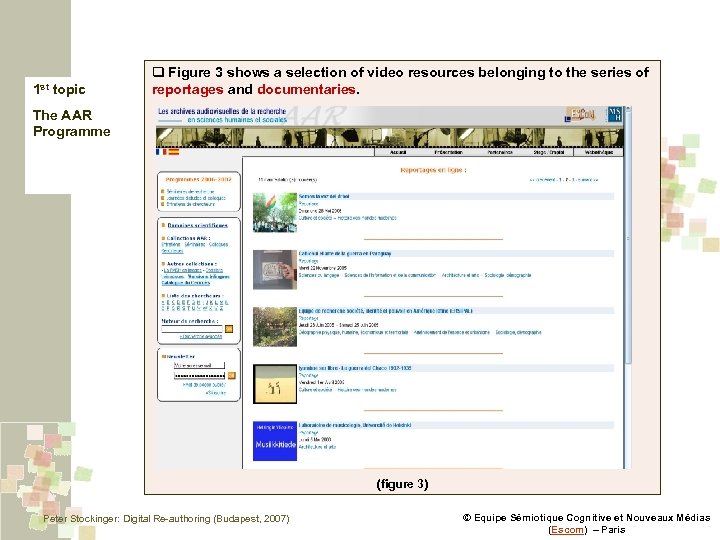Open advanced search link below search field

coord(201,337)
